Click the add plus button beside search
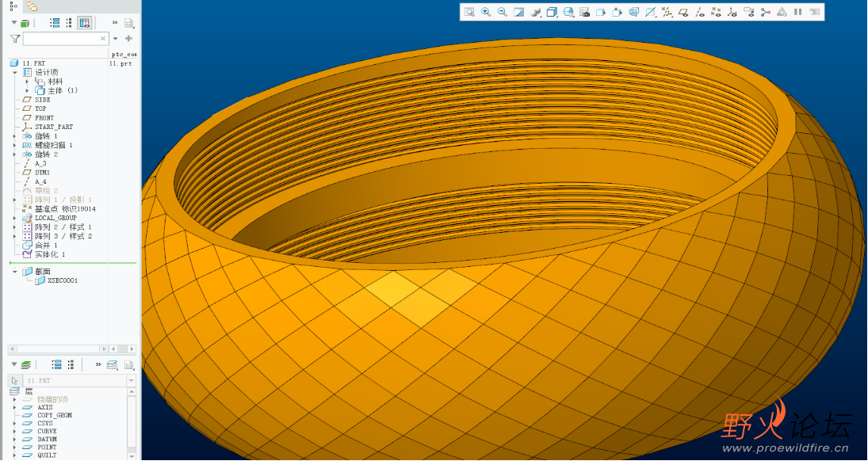Image resolution: width=868 pixels, height=461 pixels. tap(128, 39)
